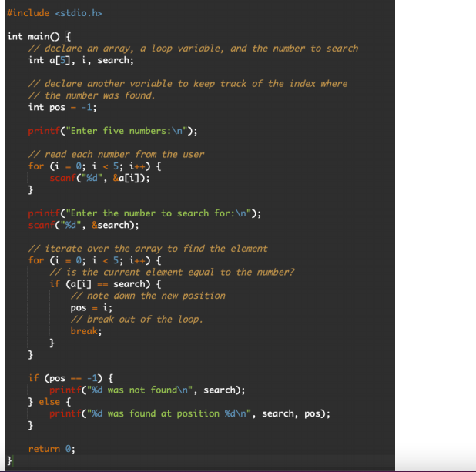Screen dimensions: 476x472
Task: Click the 'pos = i;' assignment
Action: point(92,308)
